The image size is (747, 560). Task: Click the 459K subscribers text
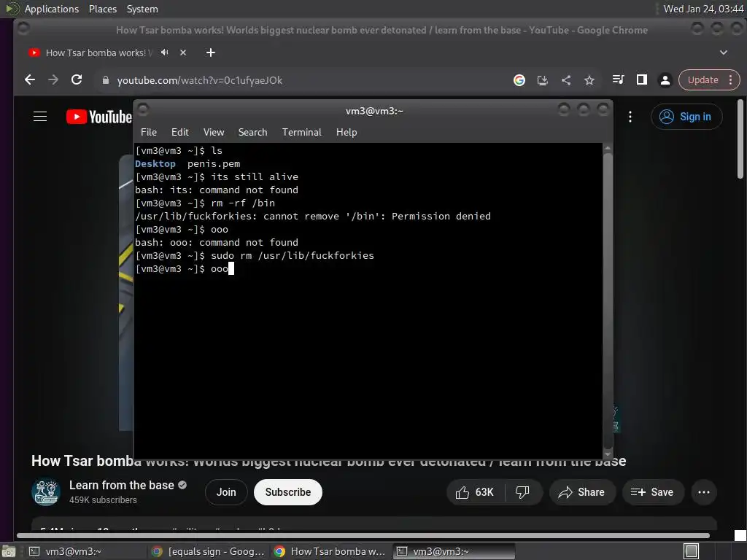(103, 500)
